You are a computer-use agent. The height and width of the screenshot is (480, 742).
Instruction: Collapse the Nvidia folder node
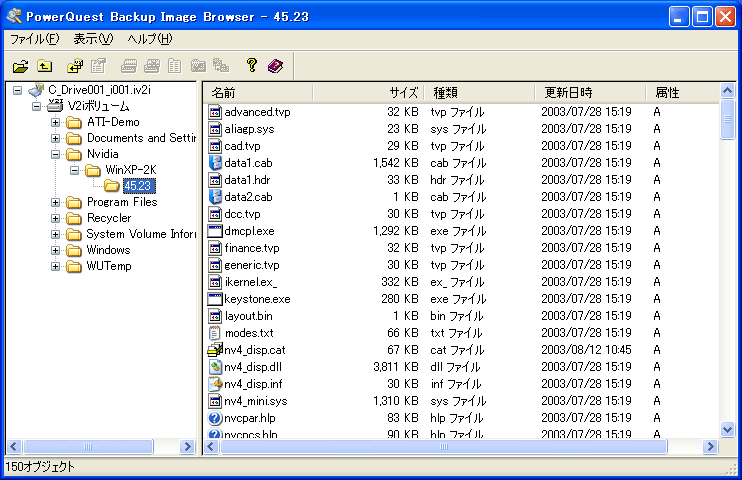[x=55, y=154]
